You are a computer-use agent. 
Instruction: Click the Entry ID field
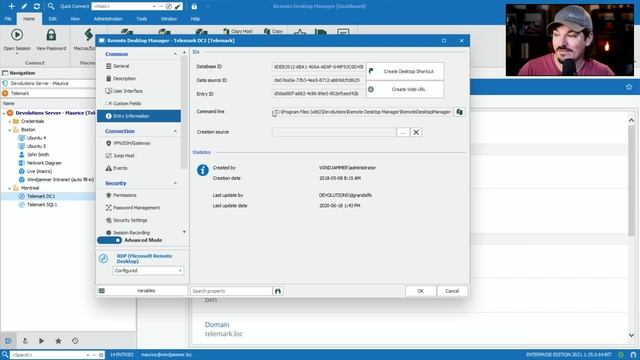[x=318, y=94]
